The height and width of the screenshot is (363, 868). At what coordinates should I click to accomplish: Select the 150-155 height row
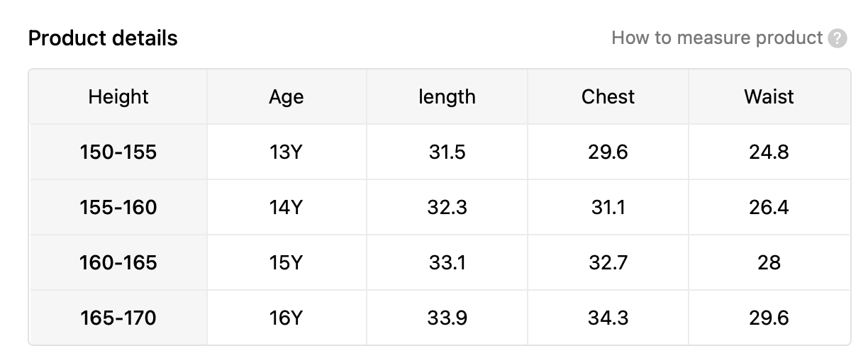[x=118, y=152]
